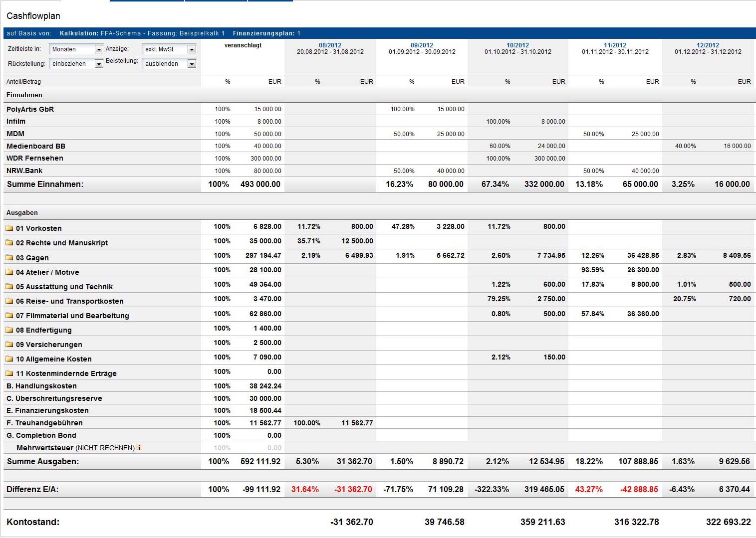Open folder icon for 08 Endfertigung

[x=9, y=330]
